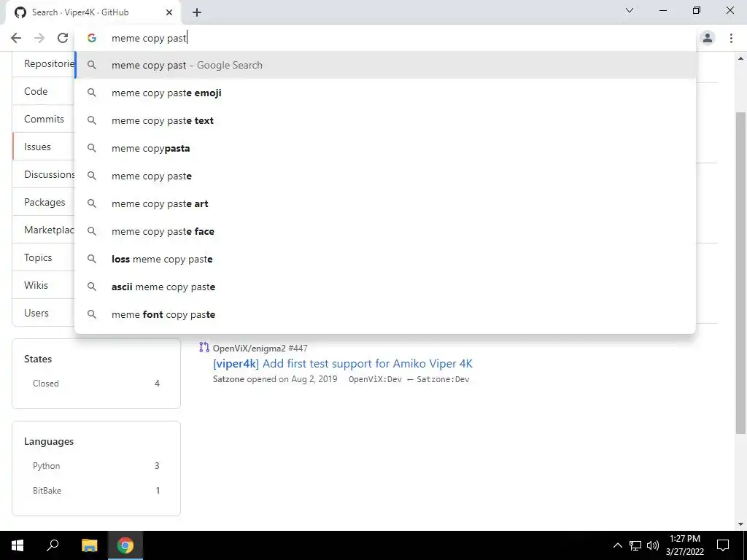Click the pull request icon beside OpenViX/enigma2
The image size is (747, 560).
[x=204, y=348]
